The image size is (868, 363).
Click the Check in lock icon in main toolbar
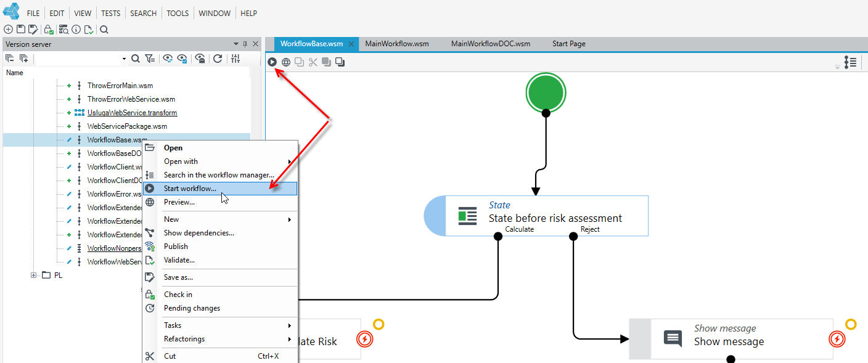tap(49, 29)
